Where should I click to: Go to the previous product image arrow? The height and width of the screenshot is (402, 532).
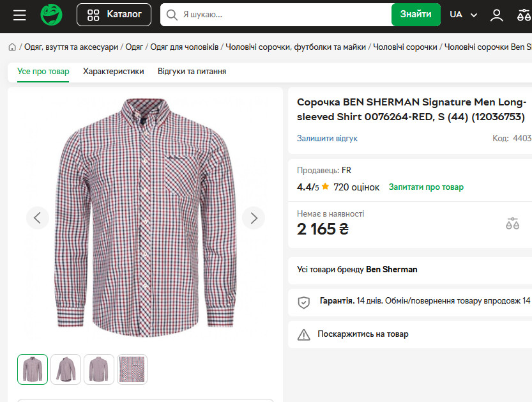[37, 218]
